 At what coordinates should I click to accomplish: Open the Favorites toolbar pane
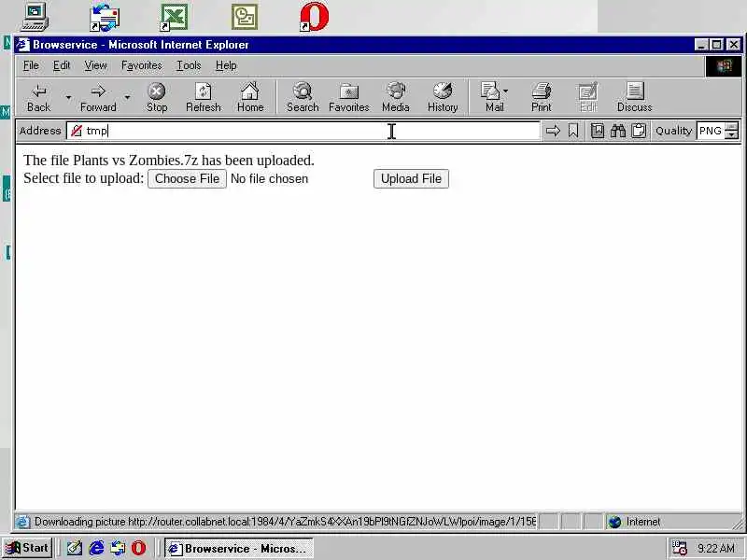[x=348, y=98]
